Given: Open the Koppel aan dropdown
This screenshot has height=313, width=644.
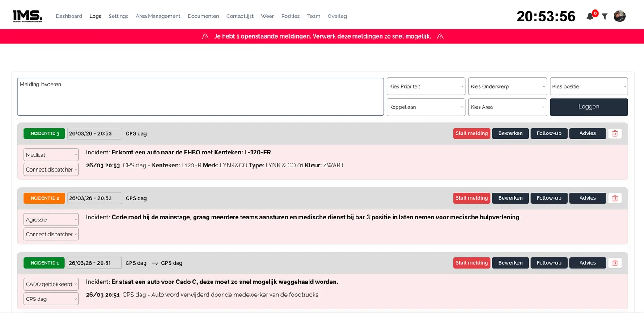Looking at the screenshot, I should [x=426, y=107].
